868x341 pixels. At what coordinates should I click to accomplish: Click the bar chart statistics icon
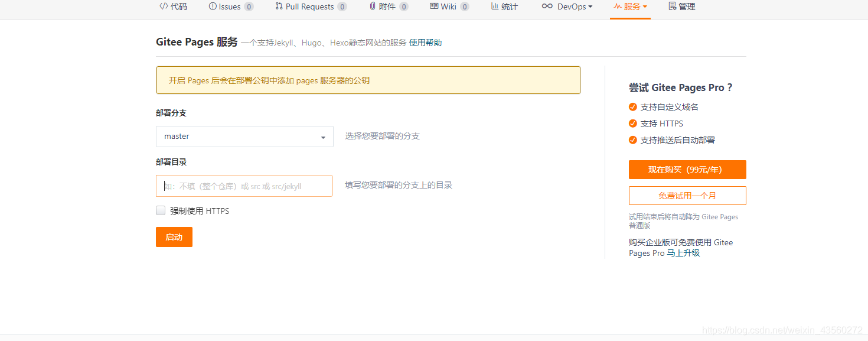coord(495,7)
